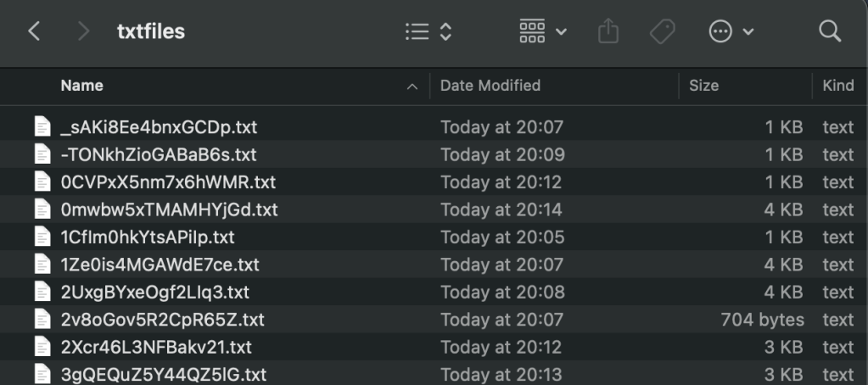The image size is (868, 385).
Task: Sort files by Kind column header
Action: [837, 86]
